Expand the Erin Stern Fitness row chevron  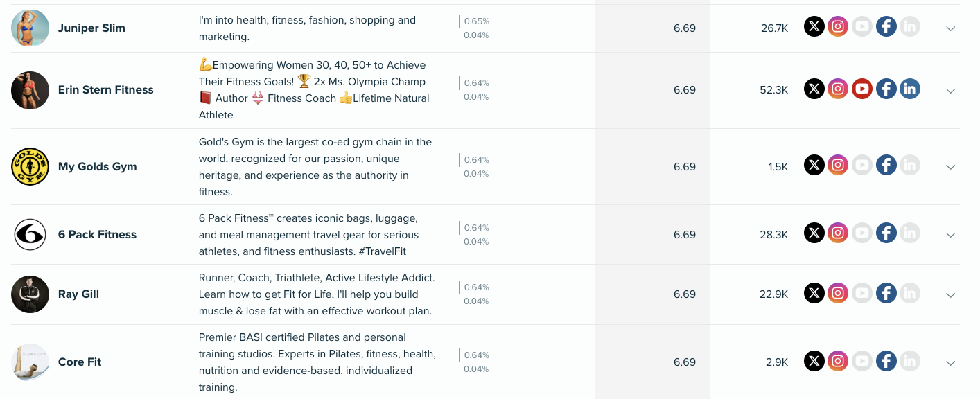pos(951,91)
